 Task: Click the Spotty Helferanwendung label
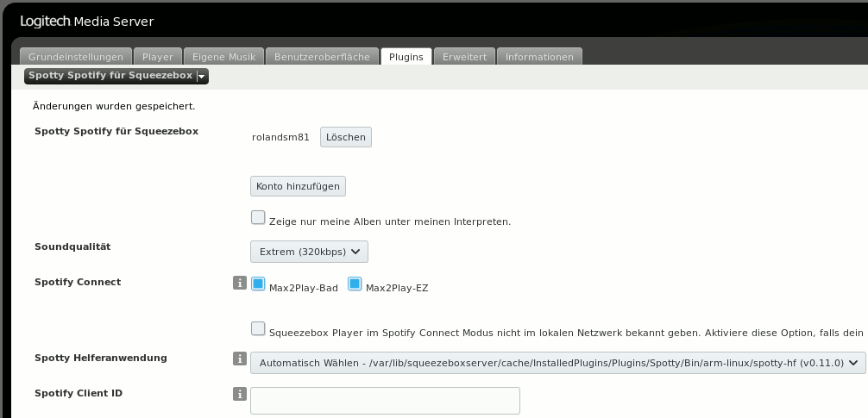coord(101,358)
